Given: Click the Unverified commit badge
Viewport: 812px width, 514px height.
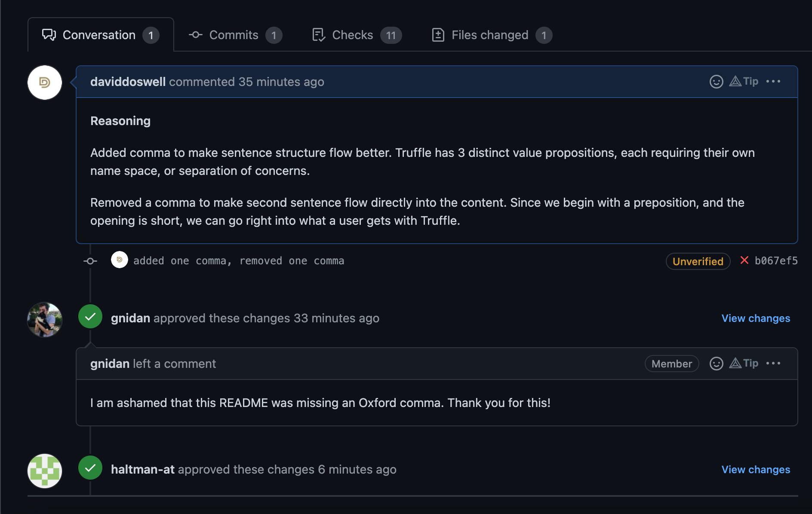Looking at the screenshot, I should point(698,261).
